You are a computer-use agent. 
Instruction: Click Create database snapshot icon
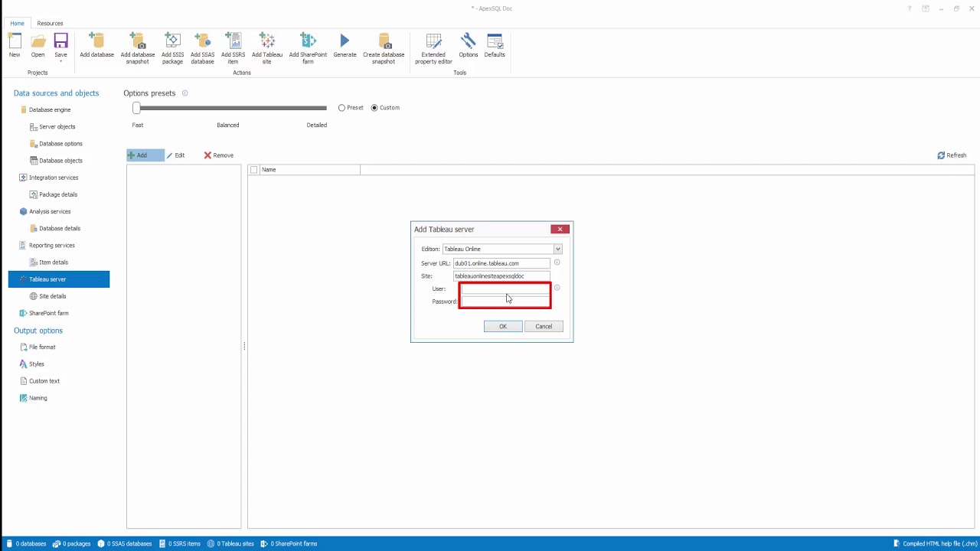point(384,41)
